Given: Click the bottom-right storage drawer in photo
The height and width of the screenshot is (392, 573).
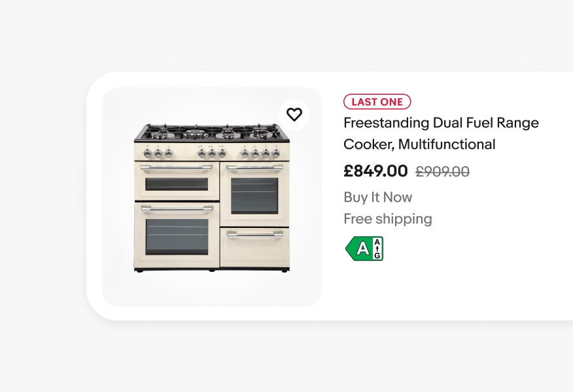Looking at the screenshot, I should (x=254, y=247).
